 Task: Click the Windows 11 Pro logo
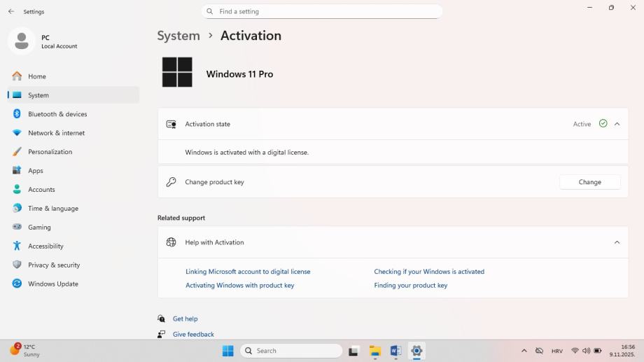pos(177,72)
